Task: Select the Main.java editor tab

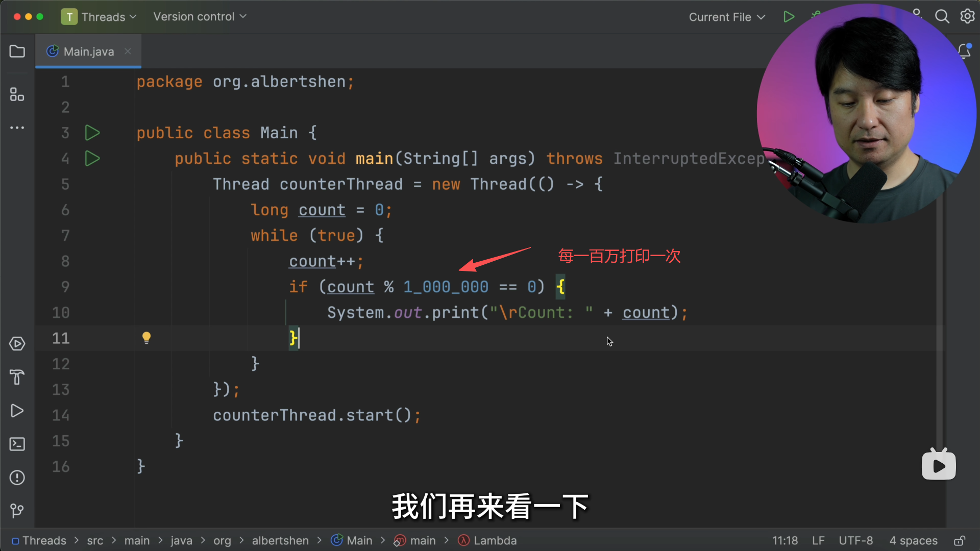Action: [x=88, y=52]
